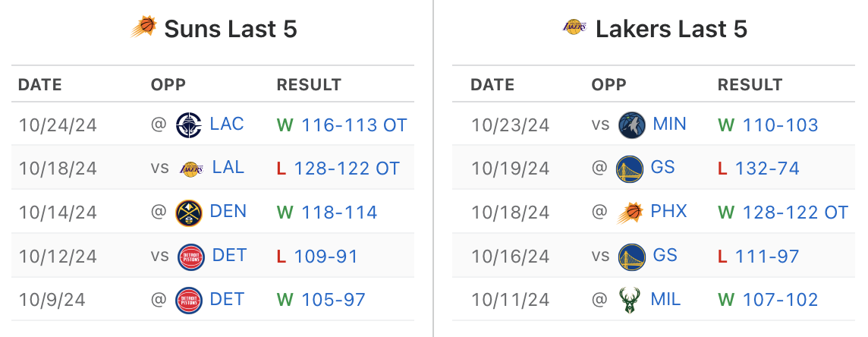Open the Suns 128-122 OT loss result
The height and width of the screenshot is (337, 868).
pos(347,168)
